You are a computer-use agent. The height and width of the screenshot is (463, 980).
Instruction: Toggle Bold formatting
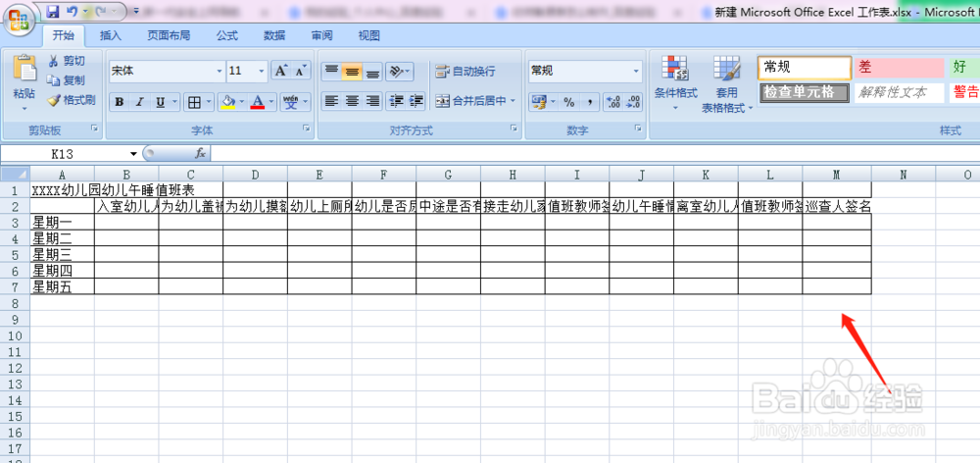pyautogui.click(x=119, y=102)
